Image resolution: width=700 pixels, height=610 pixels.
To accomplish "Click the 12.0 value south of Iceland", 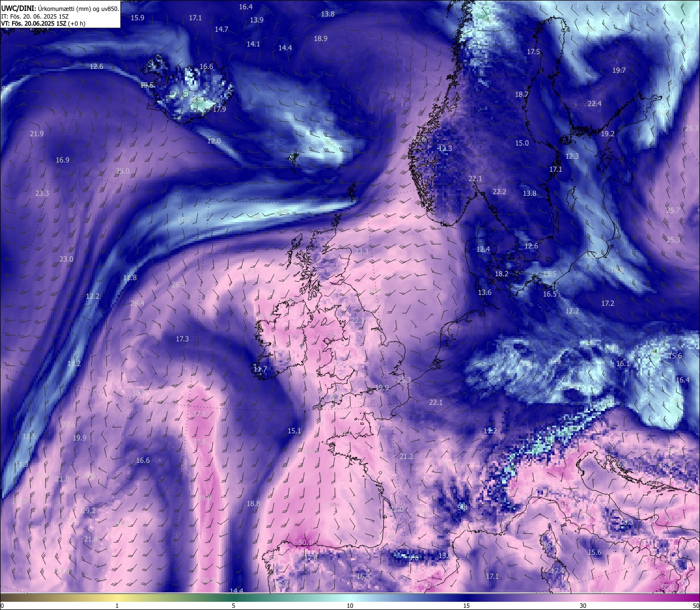I will (x=214, y=141).
